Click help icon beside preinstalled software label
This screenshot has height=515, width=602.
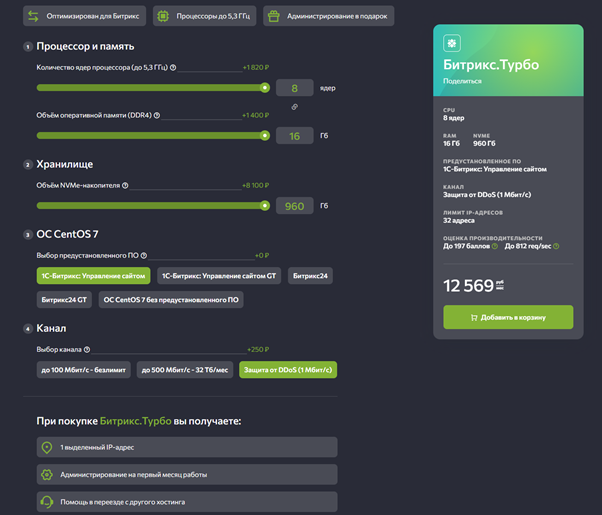point(144,255)
